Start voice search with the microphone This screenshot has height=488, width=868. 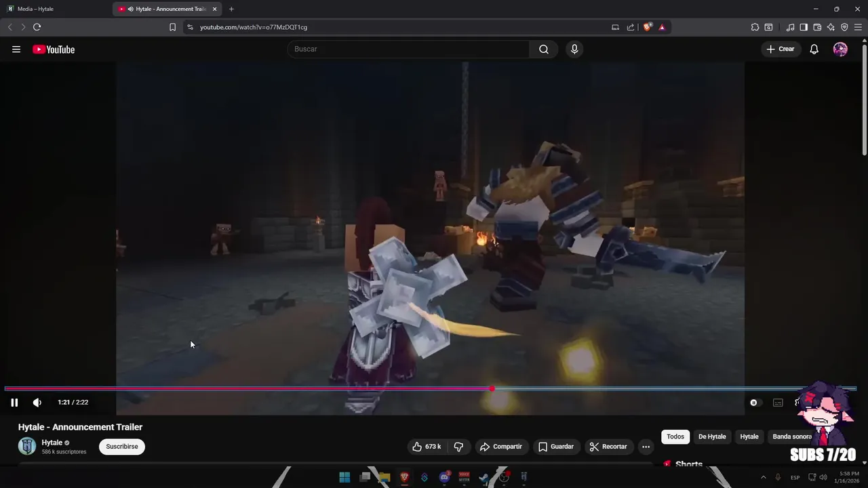574,49
